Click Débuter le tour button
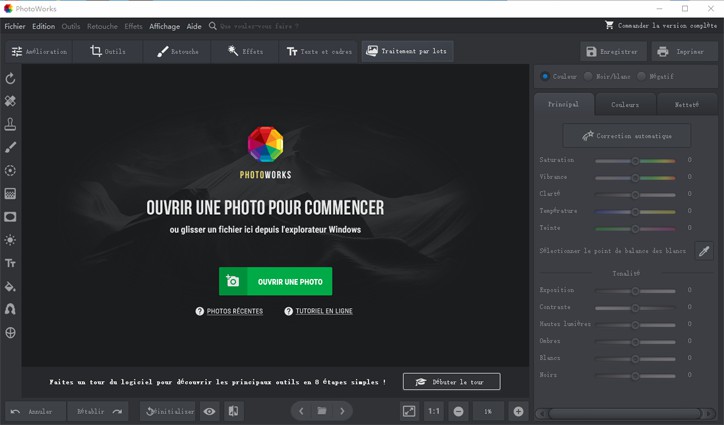Image resolution: width=724 pixels, height=425 pixels. [x=452, y=382]
